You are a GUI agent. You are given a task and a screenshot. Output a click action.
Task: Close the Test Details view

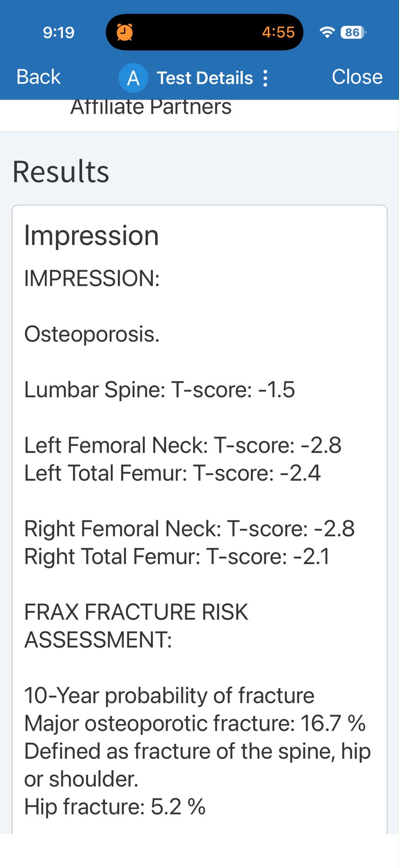click(x=357, y=77)
